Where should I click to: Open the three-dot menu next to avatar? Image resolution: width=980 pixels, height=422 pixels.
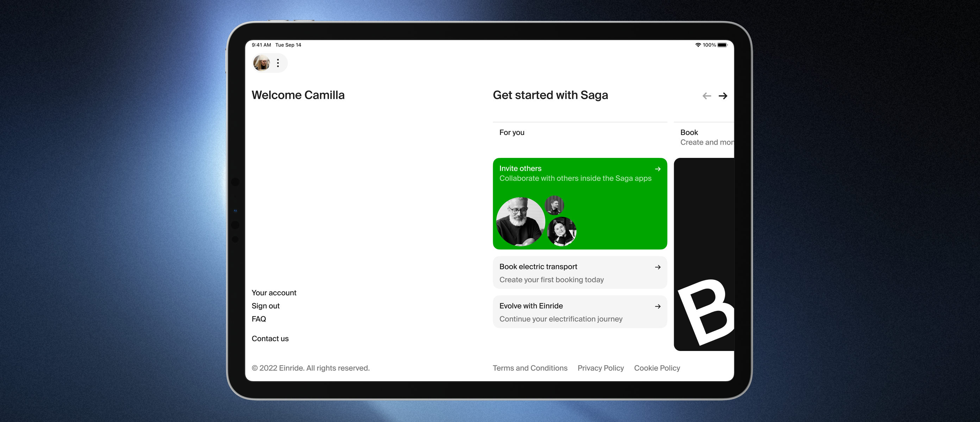click(x=278, y=63)
